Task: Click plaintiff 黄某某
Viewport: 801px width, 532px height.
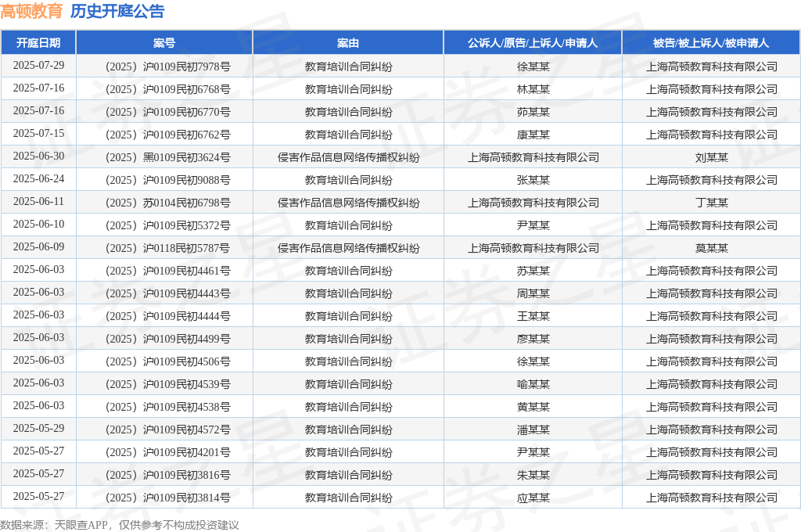Action: pyautogui.click(x=533, y=407)
